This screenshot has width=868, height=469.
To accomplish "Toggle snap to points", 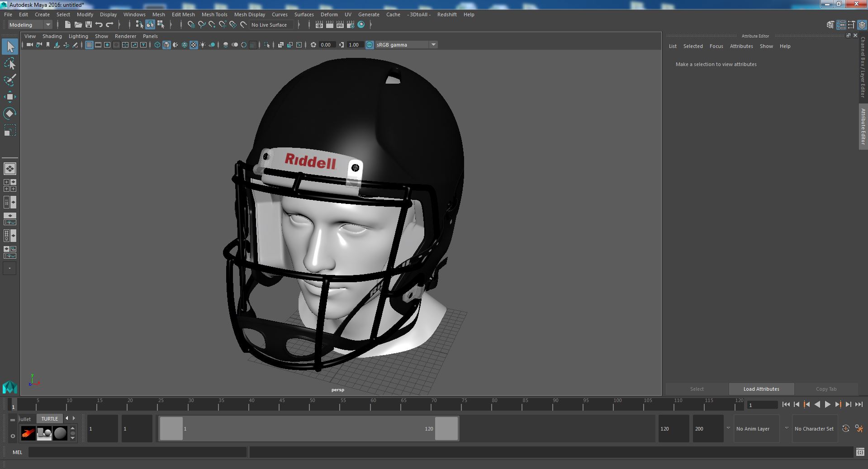I will click(x=212, y=25).
